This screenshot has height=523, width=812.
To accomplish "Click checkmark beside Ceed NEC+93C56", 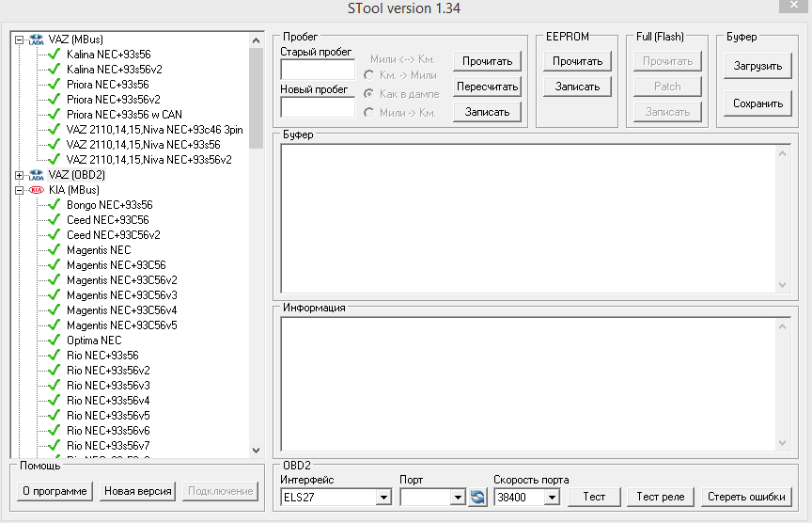I will 54,220.
